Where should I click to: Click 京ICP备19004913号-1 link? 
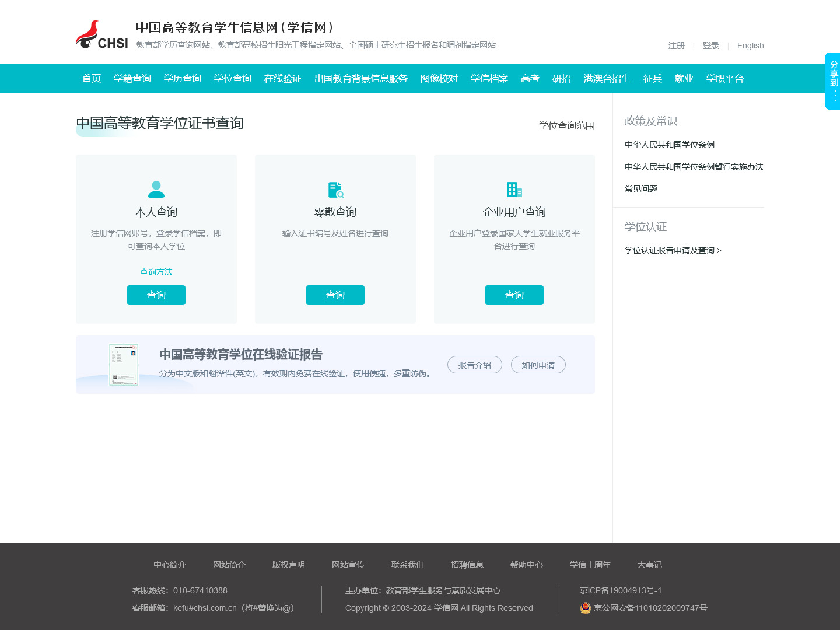tap(621, 590)
